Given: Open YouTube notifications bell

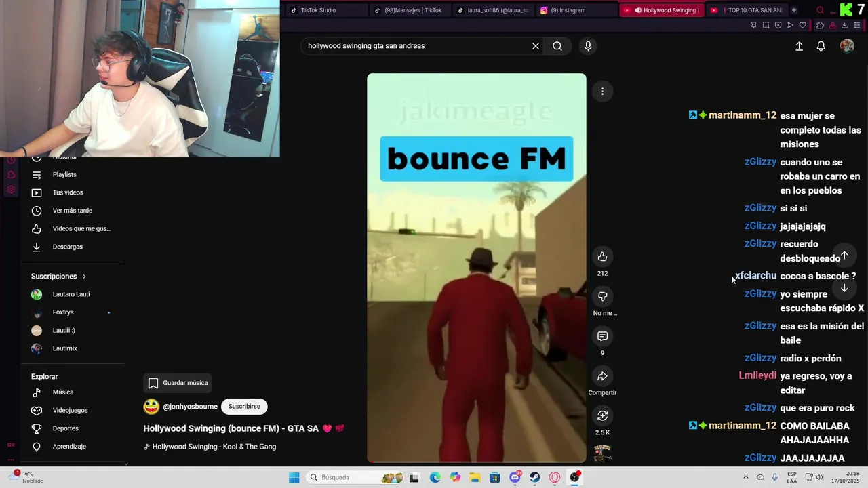Looking at the screenshot, I should (x=821, y=46).
